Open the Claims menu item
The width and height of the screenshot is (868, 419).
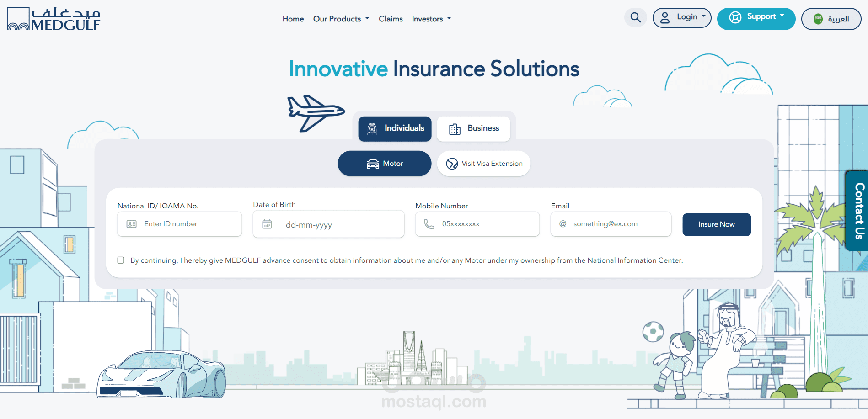click(x=391, y=19)
